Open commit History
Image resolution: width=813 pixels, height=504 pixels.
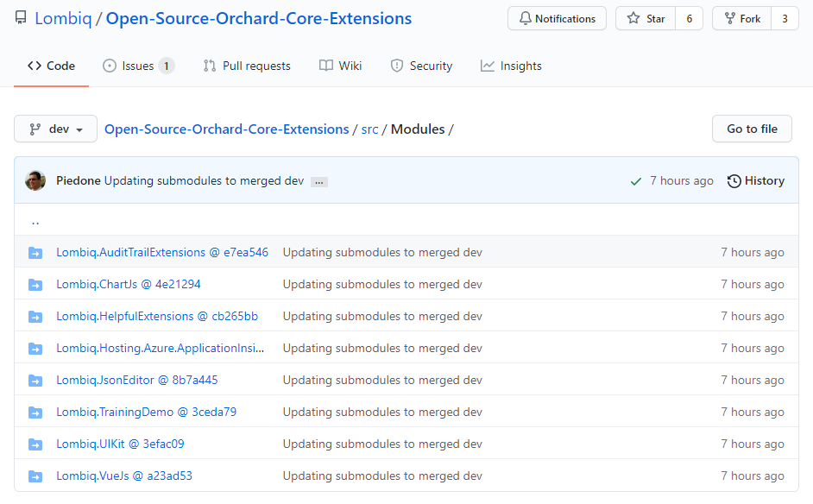[x=756, y=180]
